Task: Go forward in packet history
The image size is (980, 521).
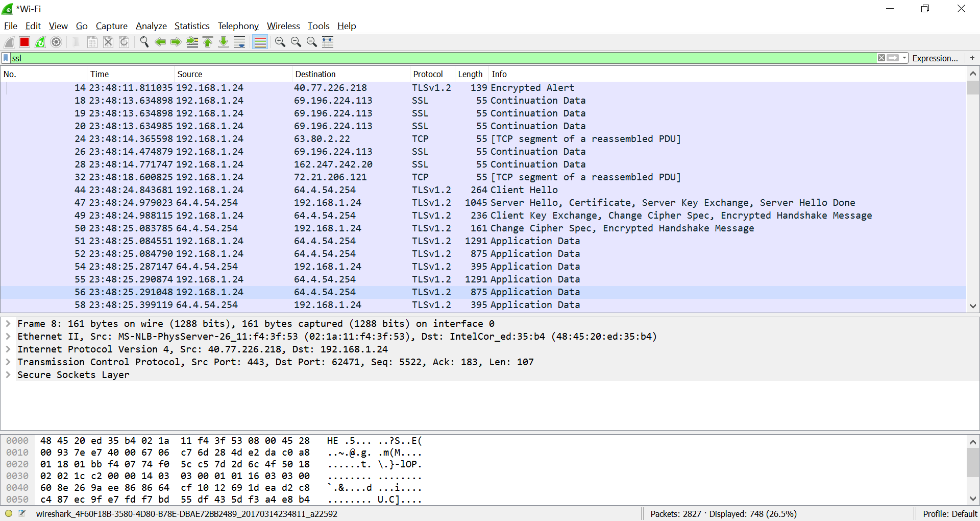Action: click(x=176, y=42)
